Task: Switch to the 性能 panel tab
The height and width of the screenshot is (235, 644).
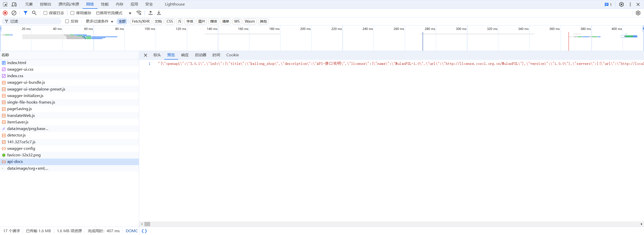Action: 105,4
